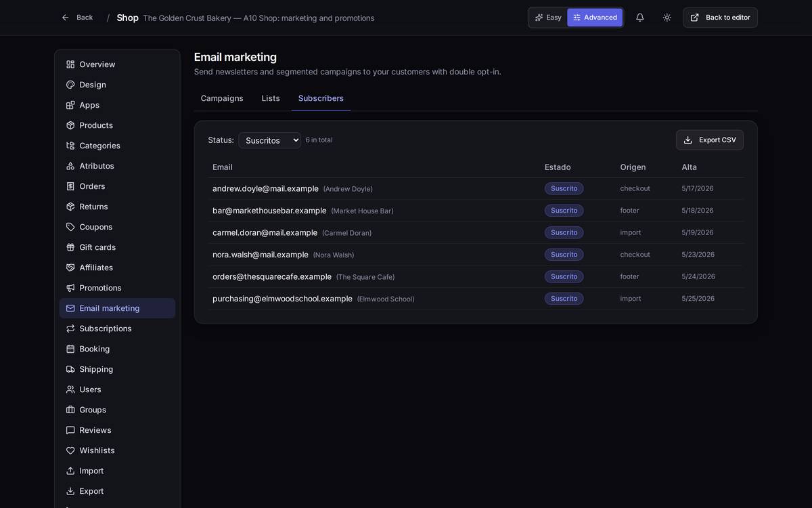Click the Shop breadcrumb link
Screen dimensions: 812x508
pos(127,18)
